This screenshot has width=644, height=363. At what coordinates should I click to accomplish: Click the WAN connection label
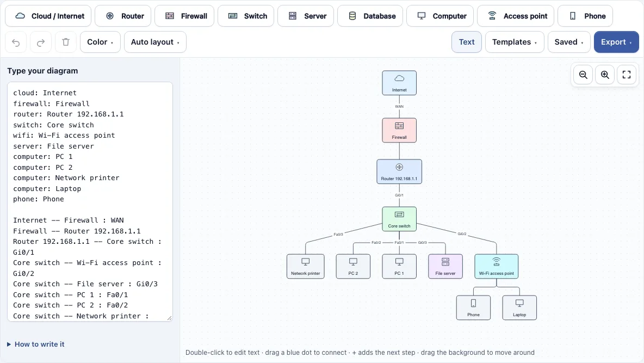coord(399,107)
